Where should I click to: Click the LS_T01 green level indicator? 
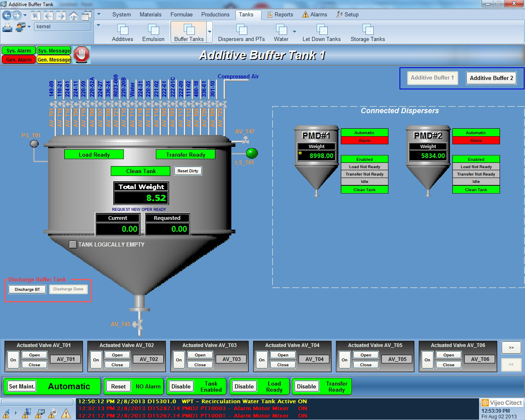(x=252, y=153)
